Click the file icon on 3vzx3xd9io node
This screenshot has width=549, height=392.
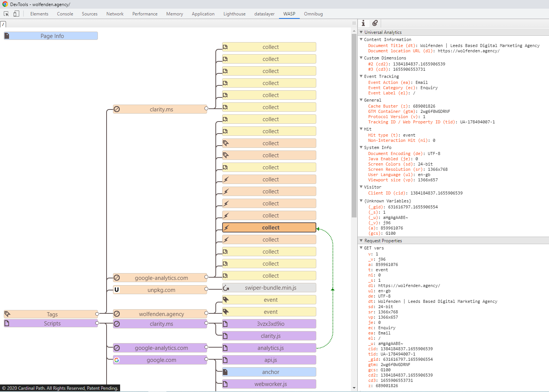225,324
